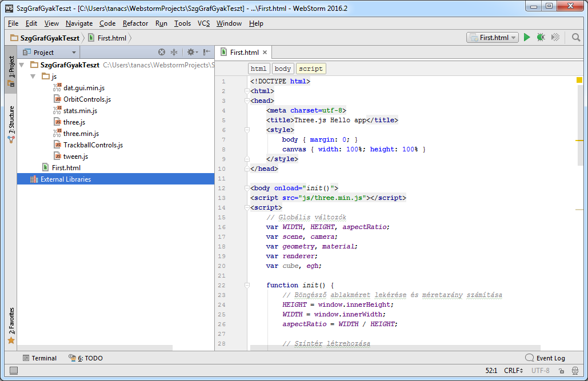
Task: Fold the body tag at line 12
Action: pyautogui.click(x=247, y=188)
